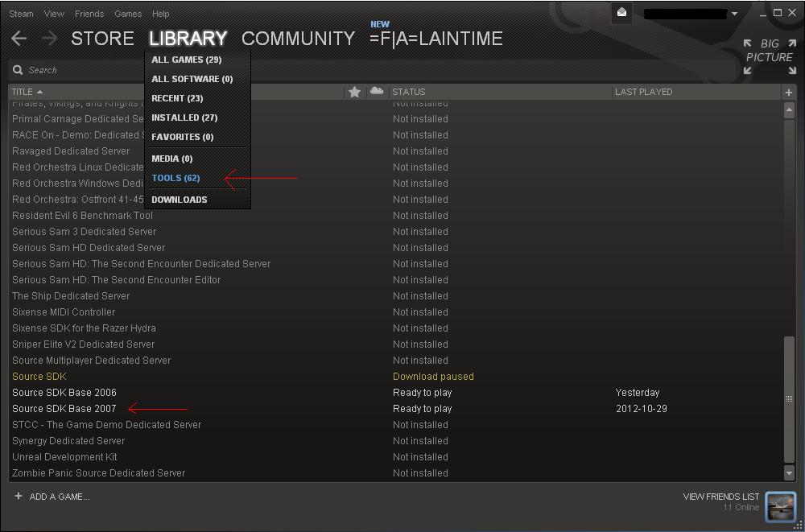This screenshot has width=805, height=532.
Task: Click the Add a Game plus icon
Action: [19, 496]
